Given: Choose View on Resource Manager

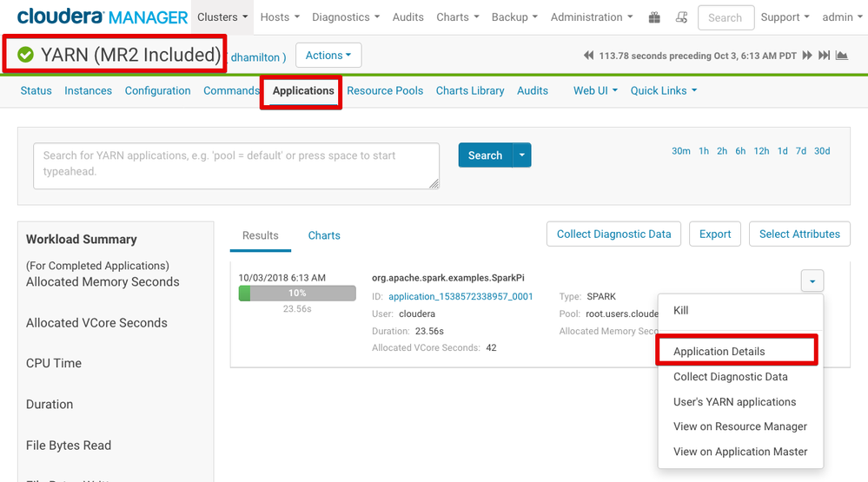Looking at the screenshot, I should (740, 426).
